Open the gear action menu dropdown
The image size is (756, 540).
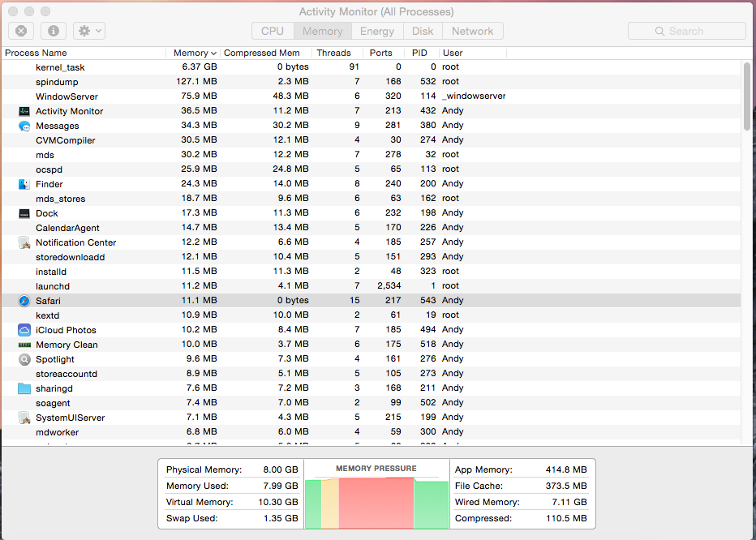point(89,31)
